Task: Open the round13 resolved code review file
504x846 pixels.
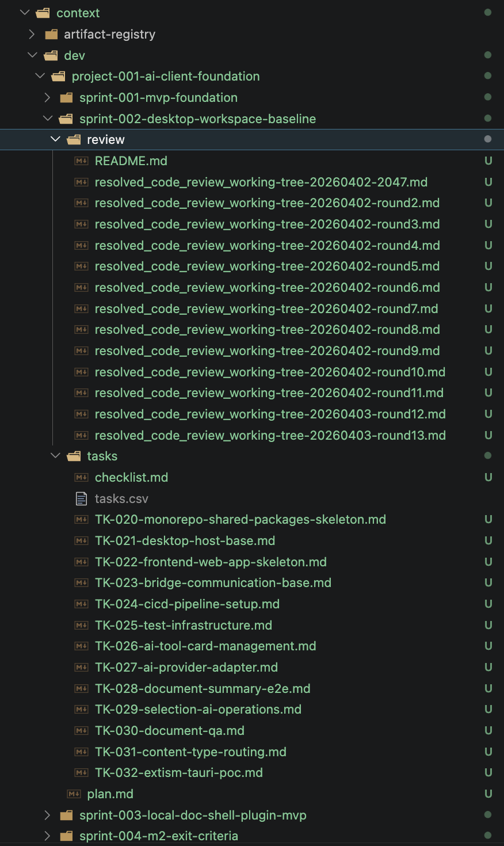Action: [x=270, y=436]
